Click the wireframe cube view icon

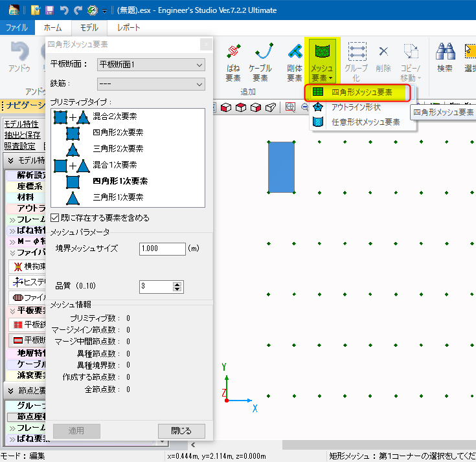coord(271,107)
